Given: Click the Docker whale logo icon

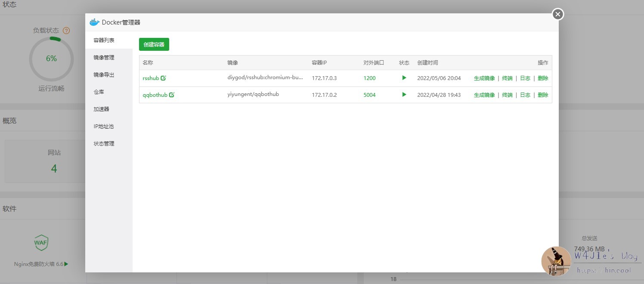Looking at the screenshot, I should 95,22.
